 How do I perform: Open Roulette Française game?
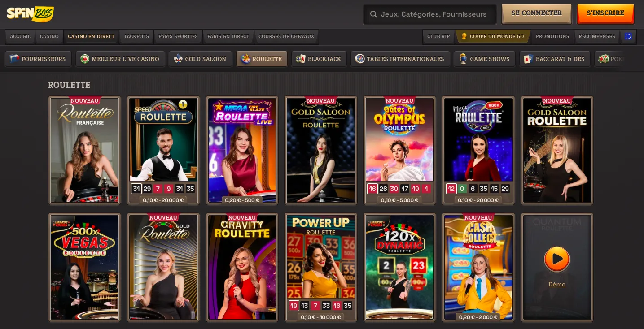pyautogui.click(x=84, y=150)
